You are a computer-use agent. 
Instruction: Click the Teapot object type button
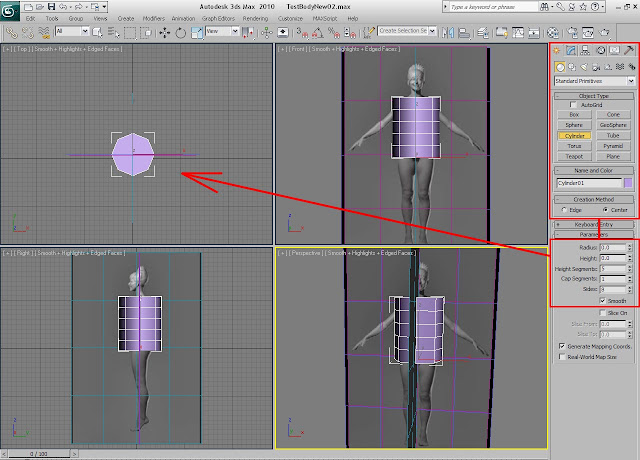[574, 156]
